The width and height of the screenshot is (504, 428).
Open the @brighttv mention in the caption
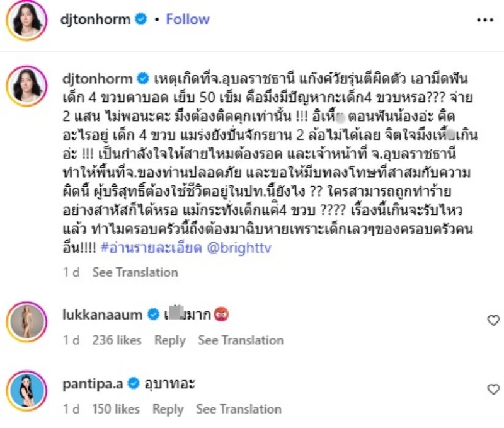click(x=222, y=248)
